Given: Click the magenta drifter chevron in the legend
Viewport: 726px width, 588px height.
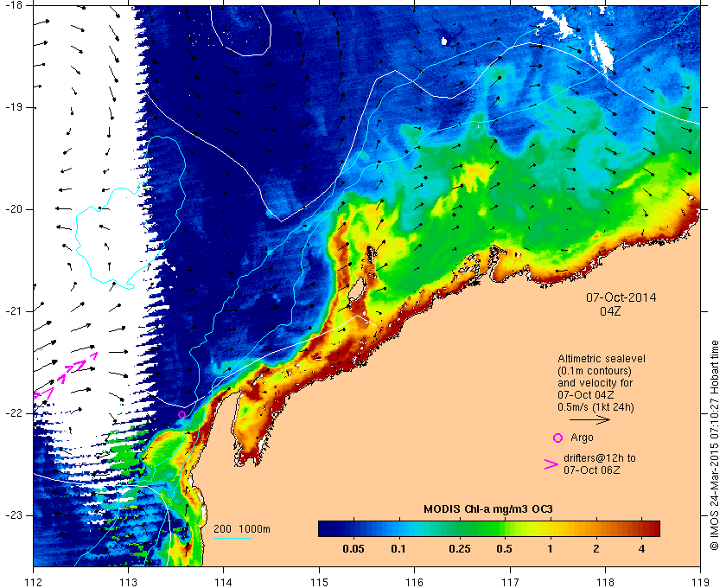Looking at the screenshot, I should pyautogui.click(x=551, y=464).
